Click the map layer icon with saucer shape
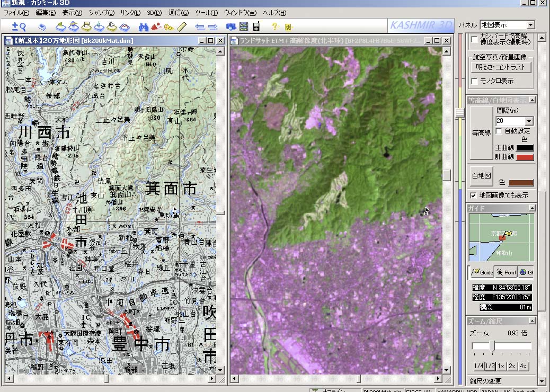This screenshot has height=392, width=550. (74, 26)
